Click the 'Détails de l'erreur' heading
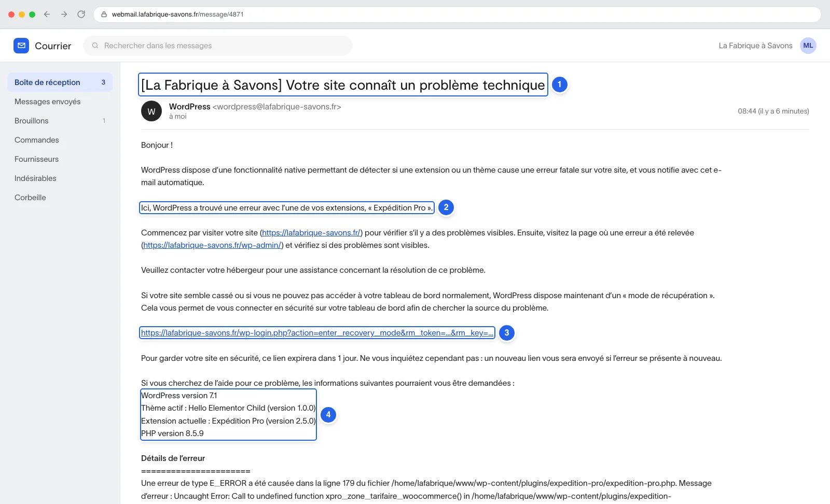 point(173,458)
